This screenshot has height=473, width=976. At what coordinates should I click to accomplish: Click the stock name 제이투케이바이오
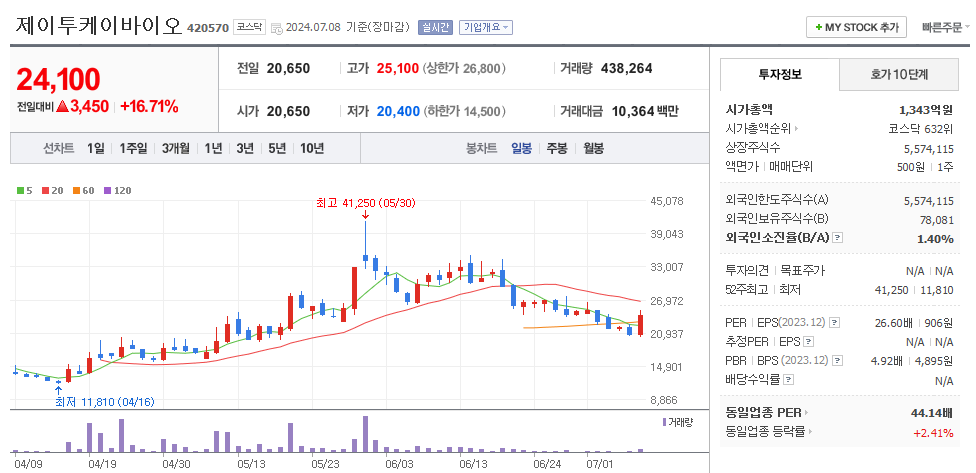[x=98, y=26]
